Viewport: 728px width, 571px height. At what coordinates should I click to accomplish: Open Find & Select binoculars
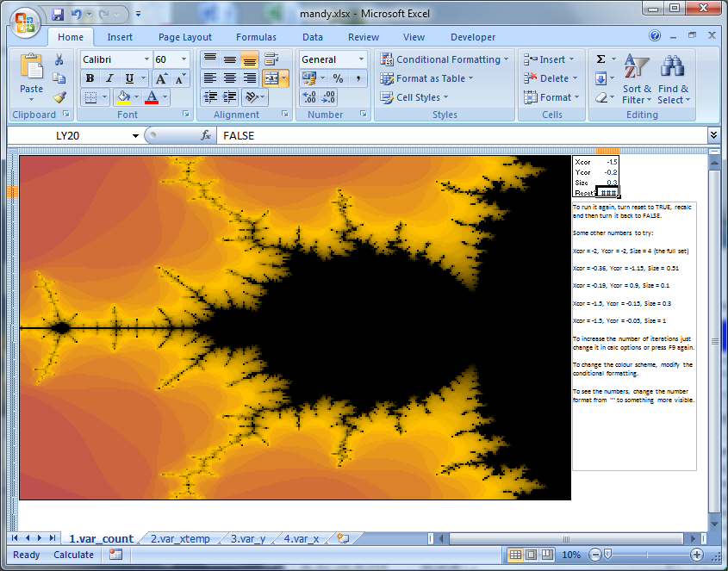click(674, 79)
